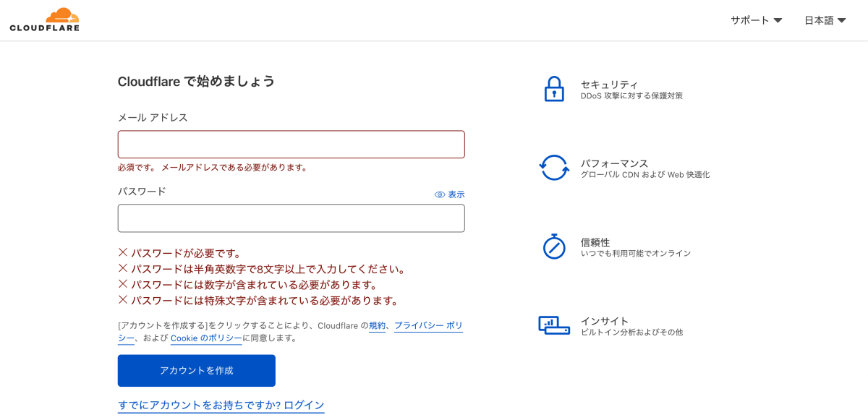Click the eye icon above the password field
The width and height of the screenshot is (868, 420).
pos(441,194)
